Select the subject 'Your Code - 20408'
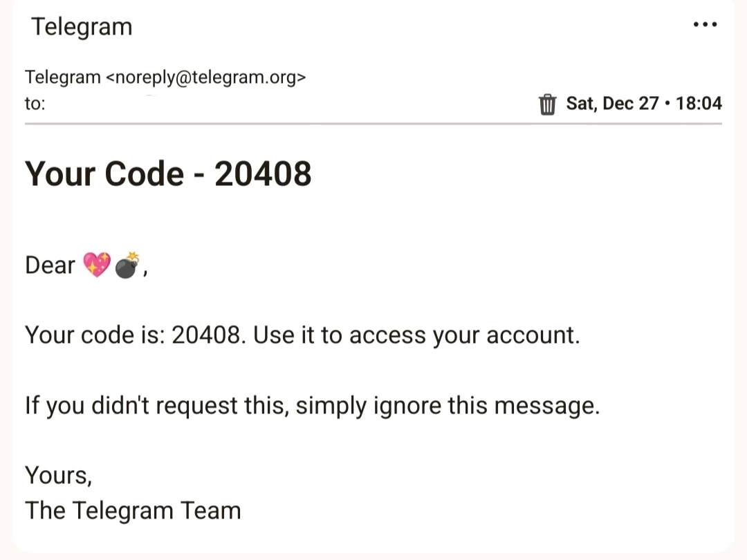Screen dimensions: 747x560 (168, 174)
